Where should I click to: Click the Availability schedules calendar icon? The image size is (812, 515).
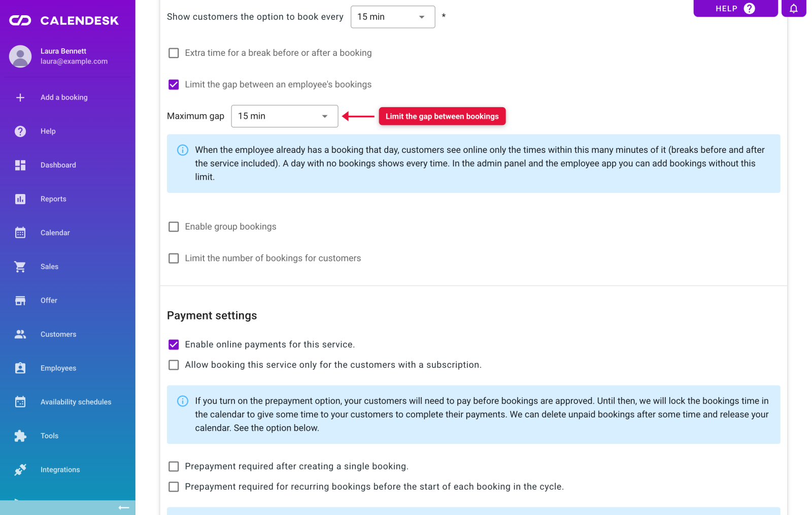click(20, 402)
